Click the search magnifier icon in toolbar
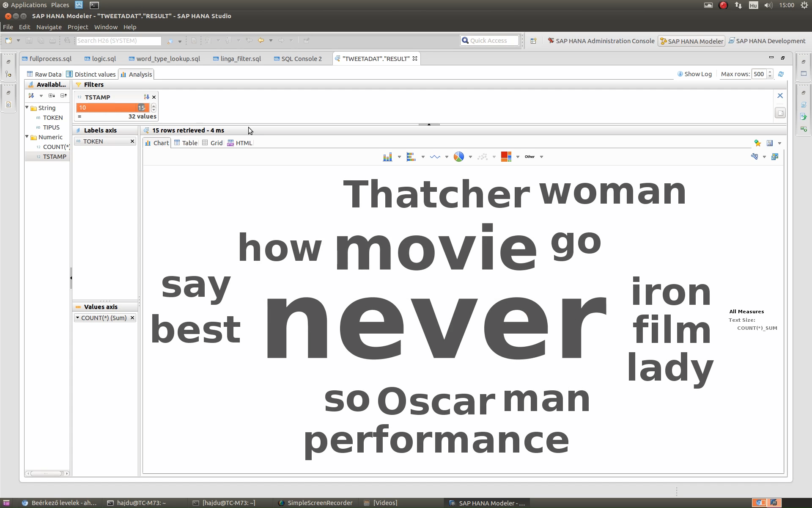 coord(170,41)
